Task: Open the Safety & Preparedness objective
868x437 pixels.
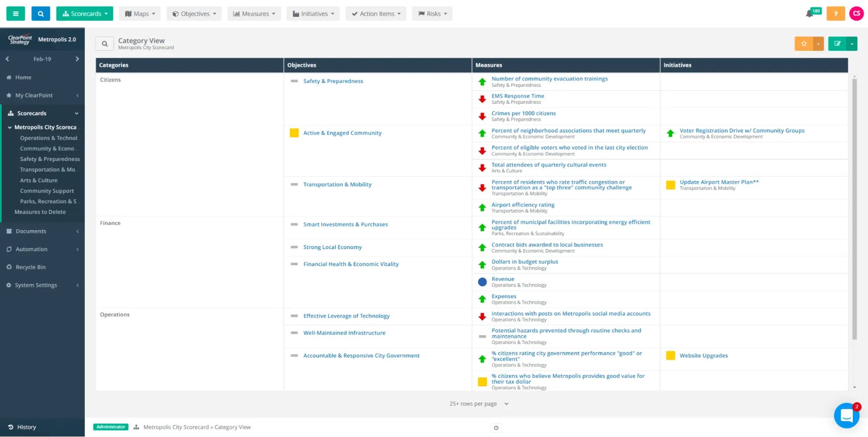Action: click(333, 81)
